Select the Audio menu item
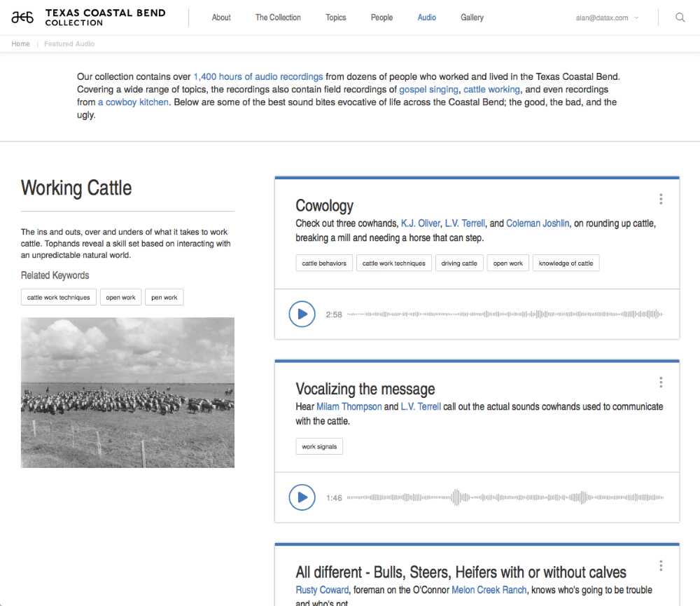This screenshot has width=700, height=606. pyautogui.click(x=427, y=18)
